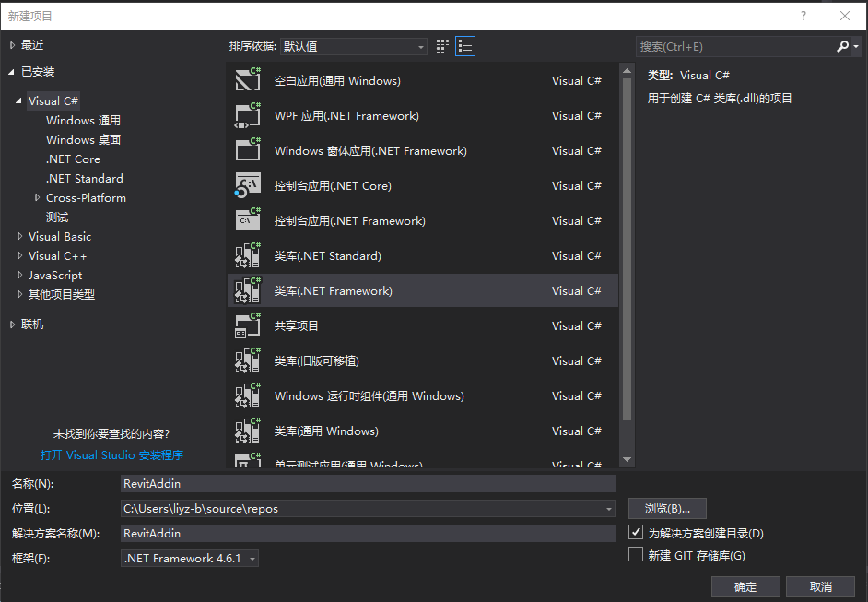Viewport: 868px width, 602px height.
Task: Toggle 为解决方案创建目录 checkbox
Action: coord(636,532)
